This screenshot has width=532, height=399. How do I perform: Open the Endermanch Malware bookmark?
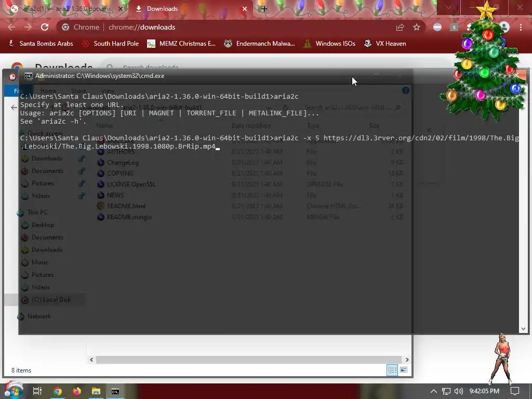tap(260, 44)
